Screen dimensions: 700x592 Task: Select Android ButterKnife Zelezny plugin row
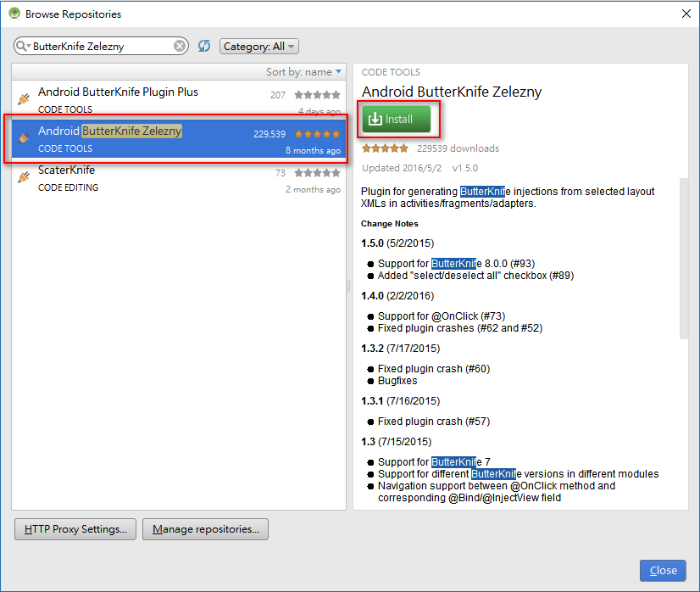pyautogui.click(x=179, y=138)
